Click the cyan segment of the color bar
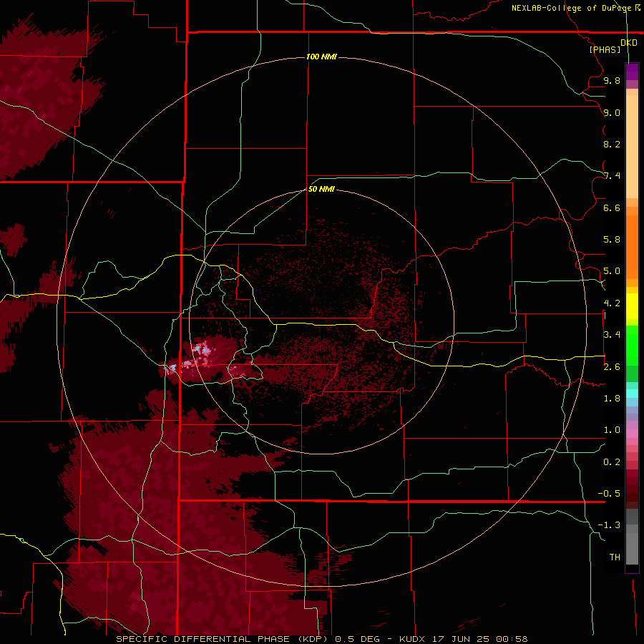644x644 pixels. [x=632, y=394]
